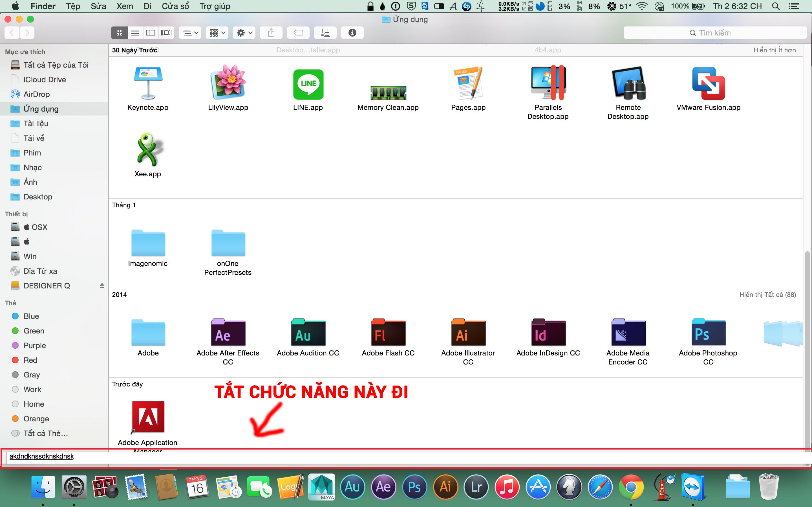The image size is (812, 507).
Task: Eject the DESIGNER Q disk
Action: pyautogui.click(x=102, y=285)
